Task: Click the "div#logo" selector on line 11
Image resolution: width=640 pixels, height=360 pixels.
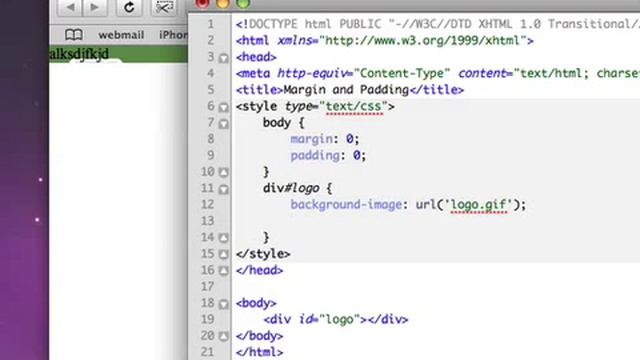Action: 291,188
